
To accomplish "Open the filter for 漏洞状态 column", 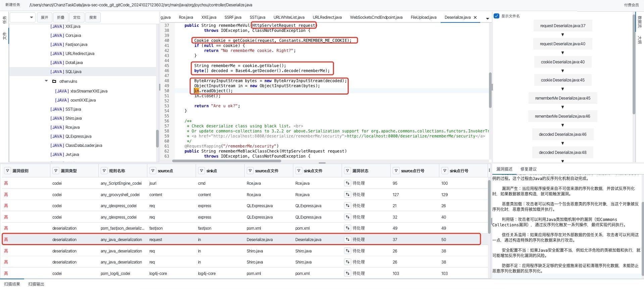I will tap(347, 171).
